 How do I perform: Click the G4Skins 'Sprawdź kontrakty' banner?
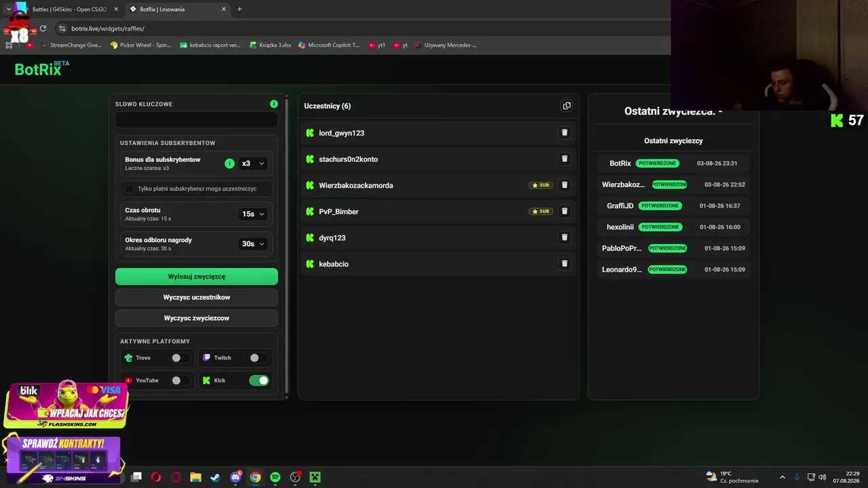coord(63,460)
